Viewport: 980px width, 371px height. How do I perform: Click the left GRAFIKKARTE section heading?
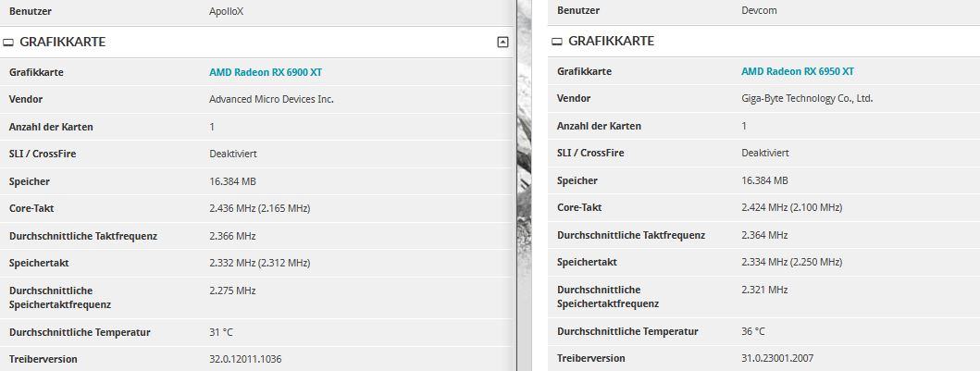coord(62,42)
